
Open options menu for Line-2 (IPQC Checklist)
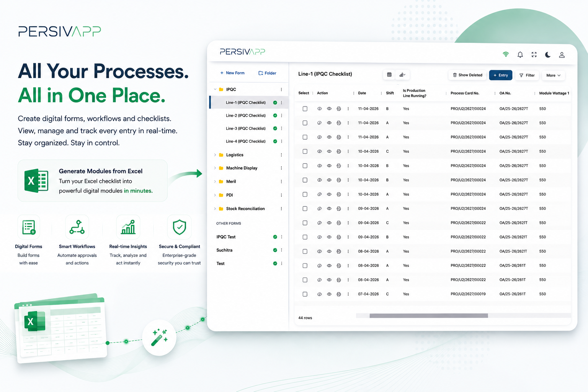point(281,116)
